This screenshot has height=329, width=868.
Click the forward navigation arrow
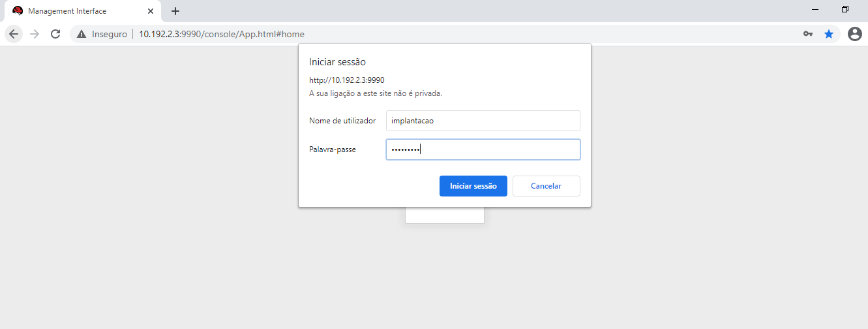tap(35, 34)
